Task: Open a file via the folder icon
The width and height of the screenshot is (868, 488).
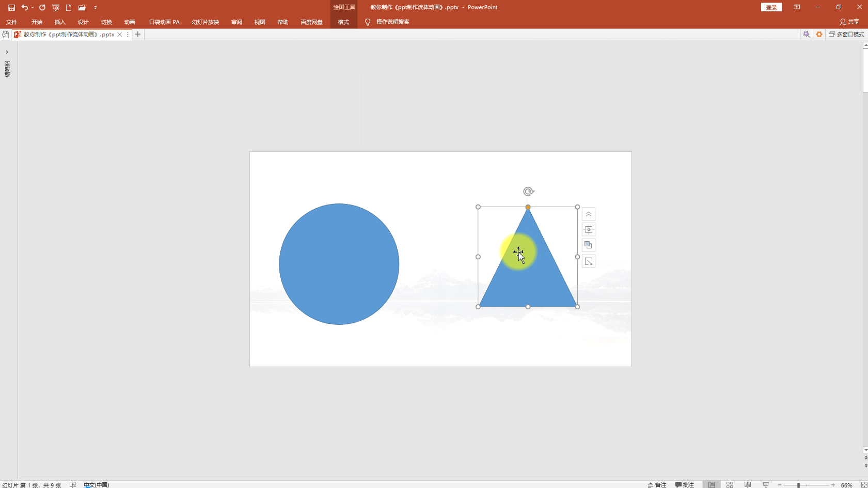Action: click(x=82, y=7)
